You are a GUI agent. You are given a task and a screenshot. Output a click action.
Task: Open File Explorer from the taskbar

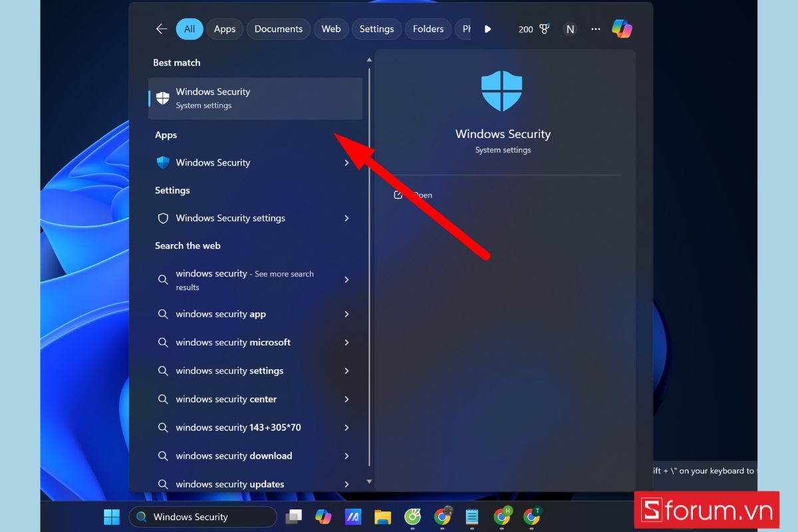click(382, 517)
